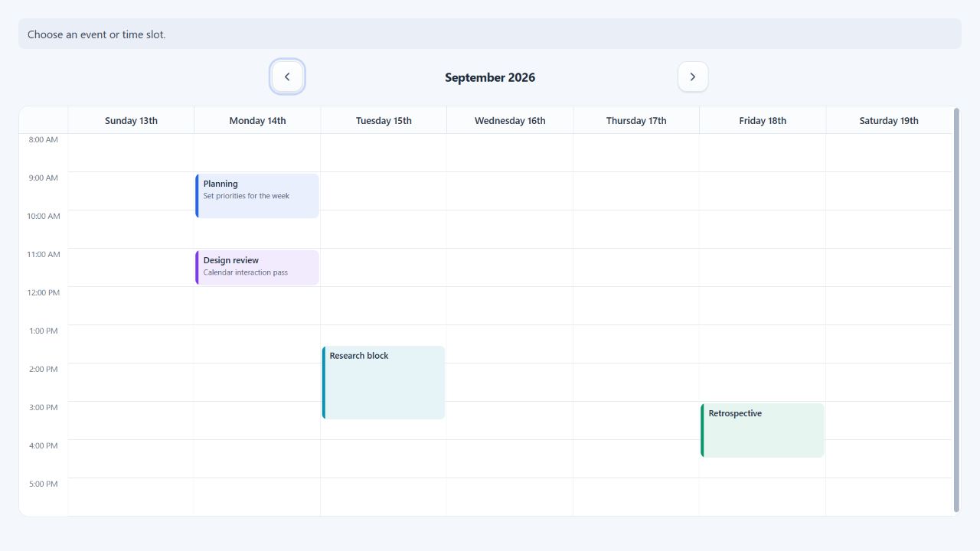Open the Planning event
The height and width of the screenshot is (551, 980).
[257, 196]
